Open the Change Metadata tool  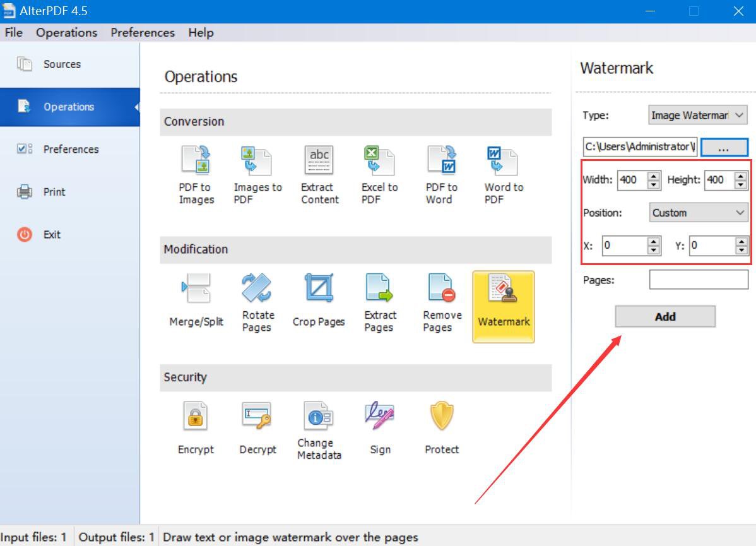point(319,430)
